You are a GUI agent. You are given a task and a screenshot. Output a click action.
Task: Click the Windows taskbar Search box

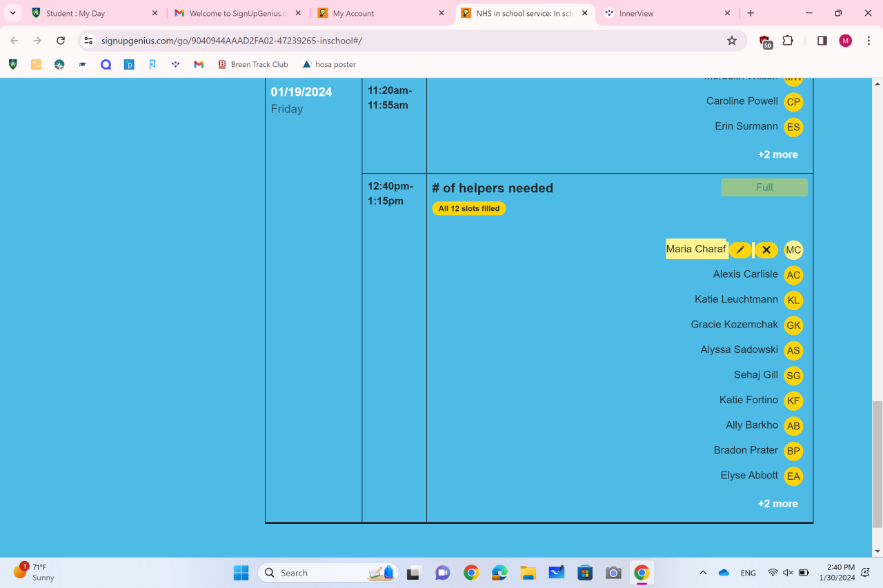tap(328, 573)
